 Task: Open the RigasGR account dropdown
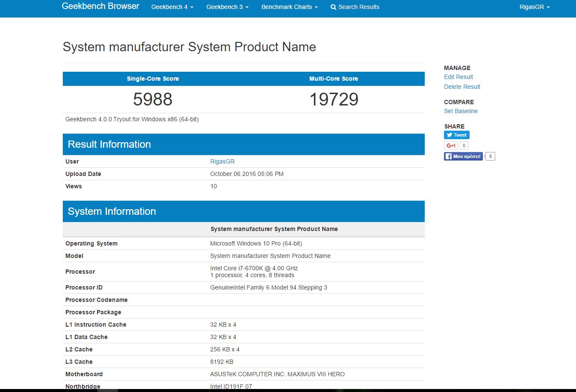(x=535, y=7)
